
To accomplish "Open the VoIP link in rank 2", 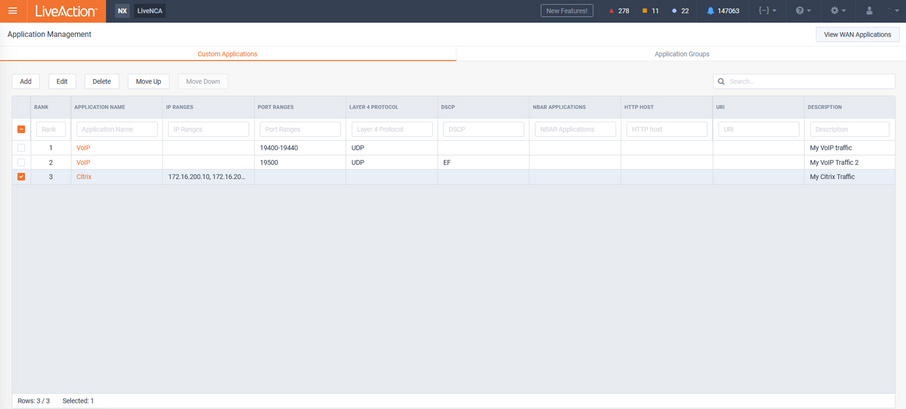I will 83,162.
